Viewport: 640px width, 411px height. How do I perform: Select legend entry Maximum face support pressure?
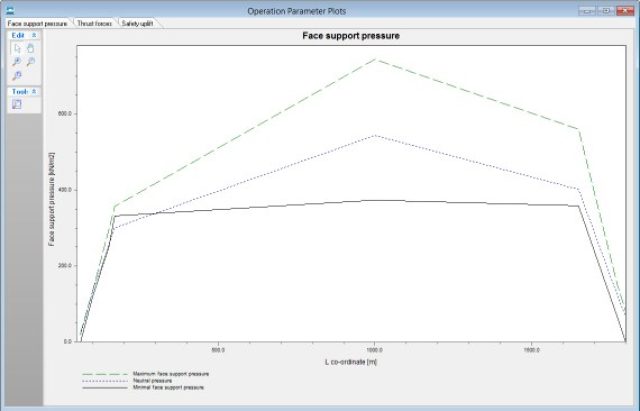(x=171, y=374)
